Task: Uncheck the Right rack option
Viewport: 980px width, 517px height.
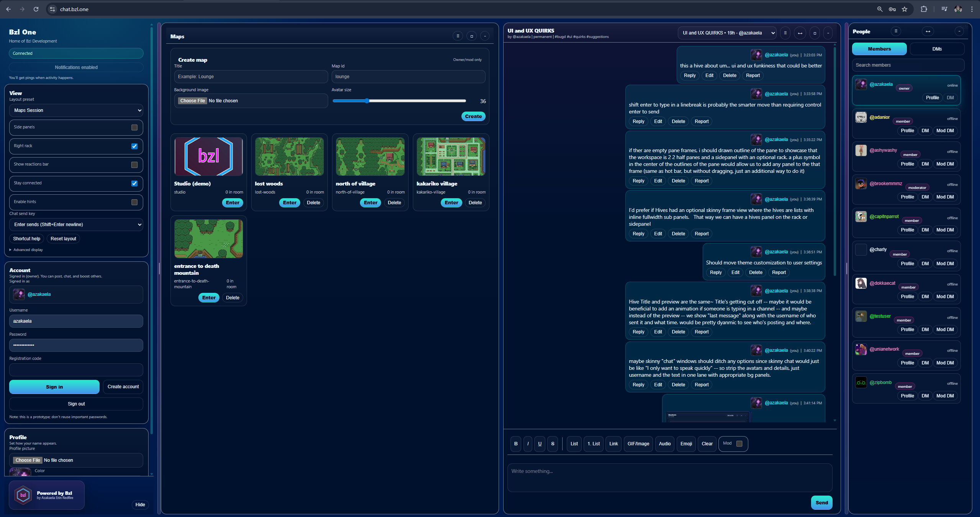Action: tap(134, 146)
